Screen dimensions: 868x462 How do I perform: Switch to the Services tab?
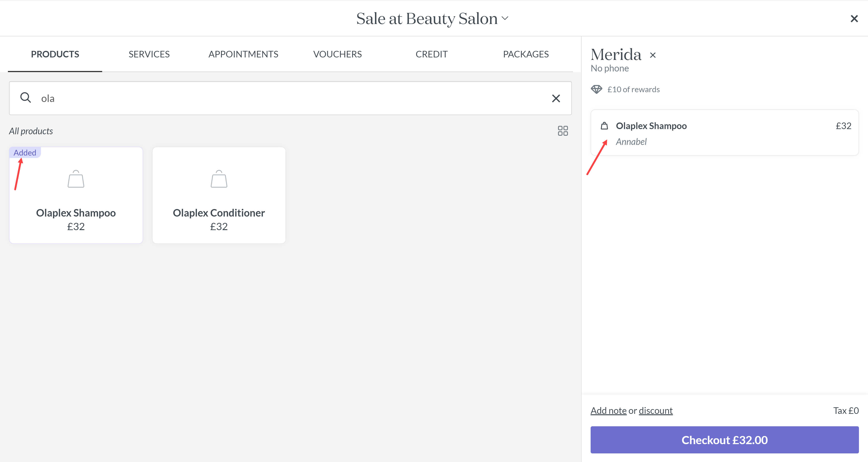[149, 54]
